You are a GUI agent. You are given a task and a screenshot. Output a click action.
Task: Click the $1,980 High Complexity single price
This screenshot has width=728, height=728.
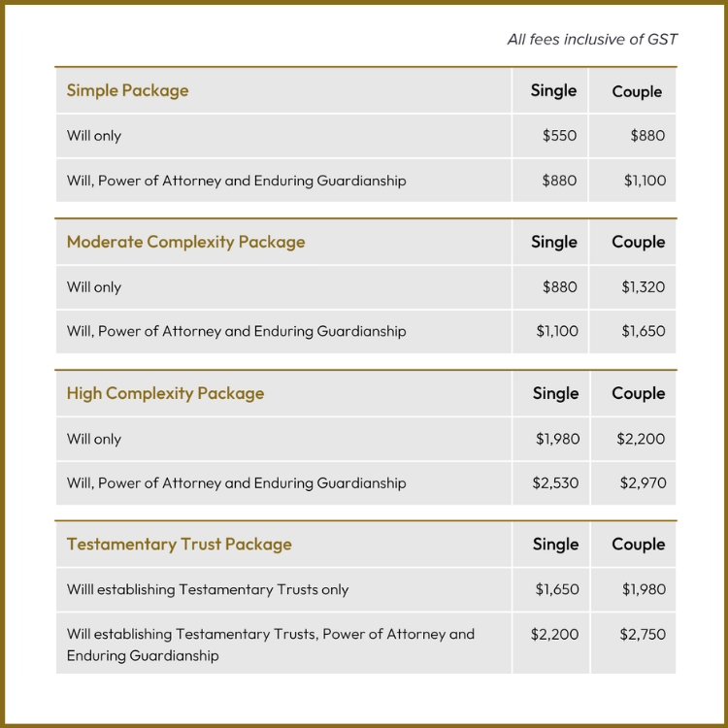tap(557, 439)
